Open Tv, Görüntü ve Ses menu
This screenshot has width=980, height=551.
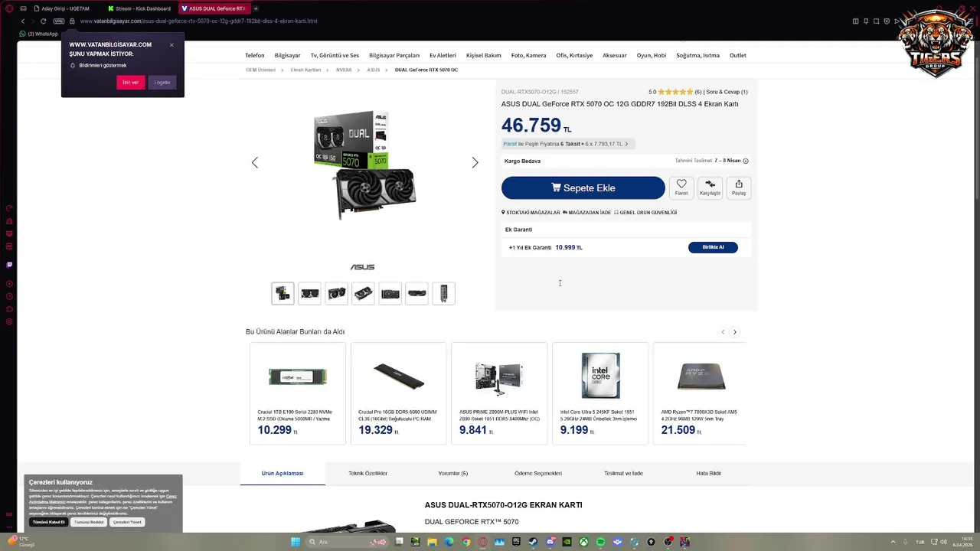point(335,55)
